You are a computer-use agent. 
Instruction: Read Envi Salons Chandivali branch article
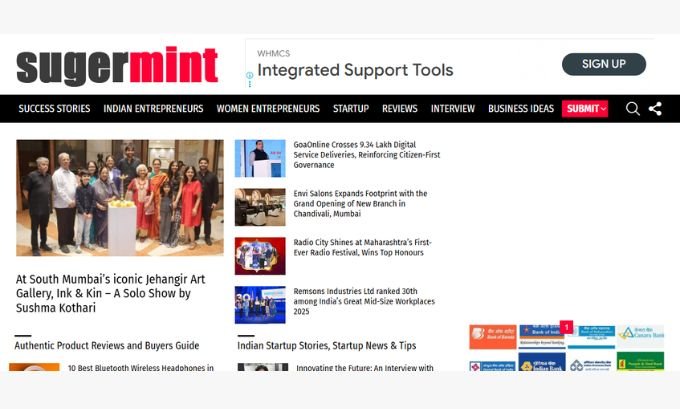[x=360, y=203]
